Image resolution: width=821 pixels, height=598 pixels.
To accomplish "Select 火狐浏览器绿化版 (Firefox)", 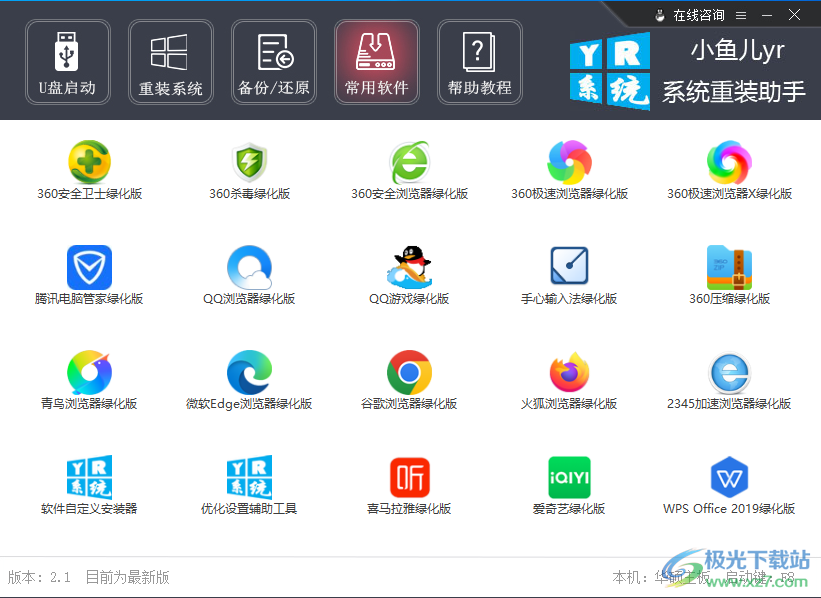I will pyautogui.click(x=569, y=380).
